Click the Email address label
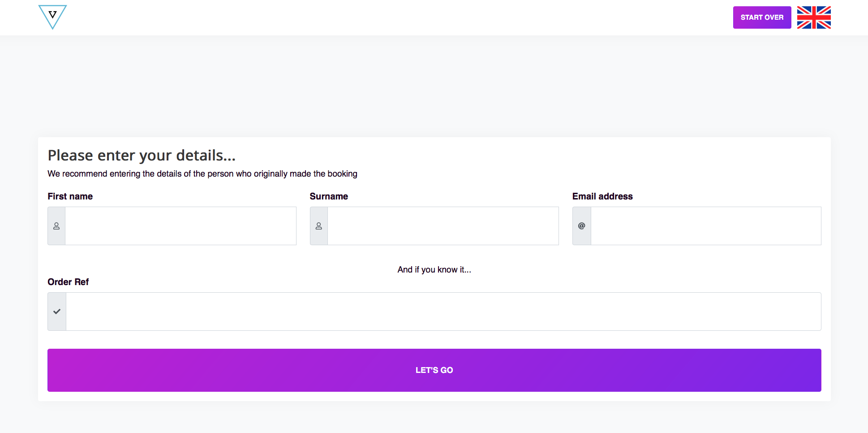The image size is (868, 433). 602,196
